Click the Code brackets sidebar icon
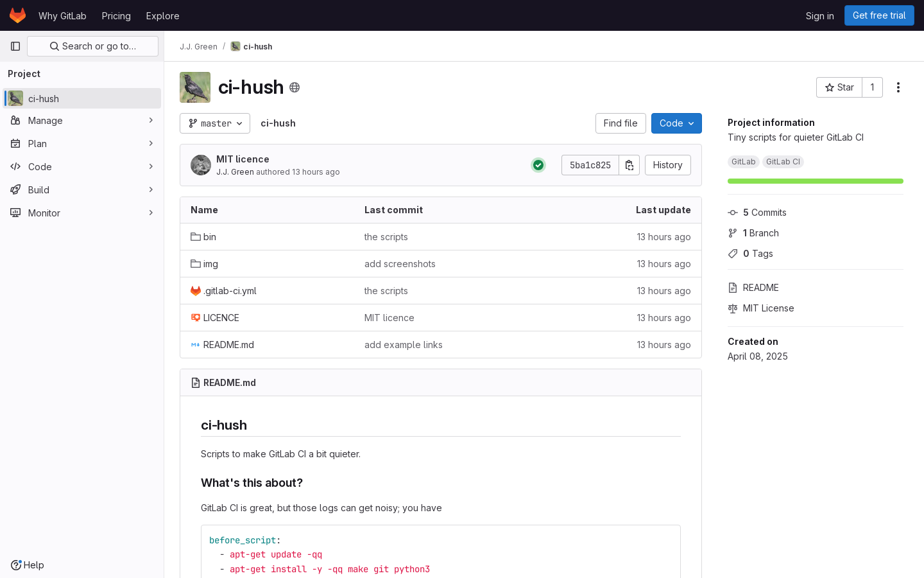 [x=15, y=167]
